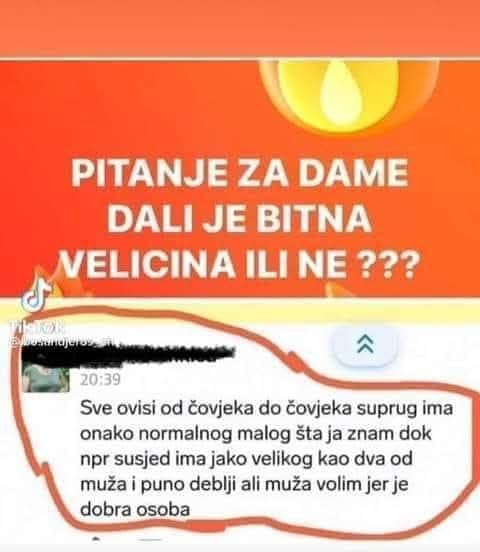Tap the comment starting "Sve ovisi od čovjeka"
Image resolution: width=480 pixels, height=552 pixels.
pyautogui.click(x=267, y=458)
